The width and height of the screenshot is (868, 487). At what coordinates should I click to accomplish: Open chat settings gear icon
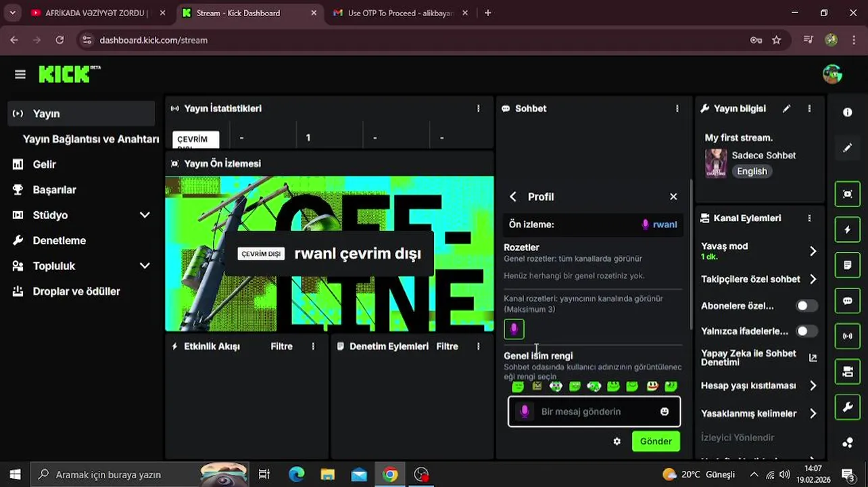(x=617, y=441)
